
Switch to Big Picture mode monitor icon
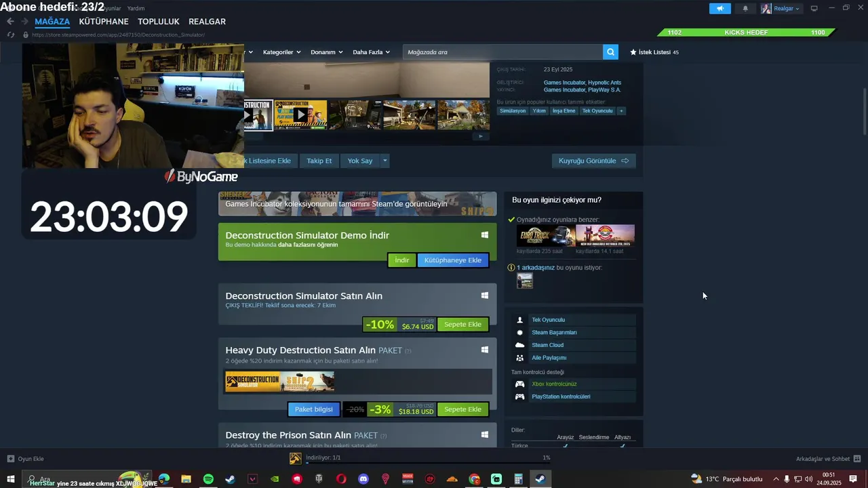pyautogui.click(x=814, y=8)
